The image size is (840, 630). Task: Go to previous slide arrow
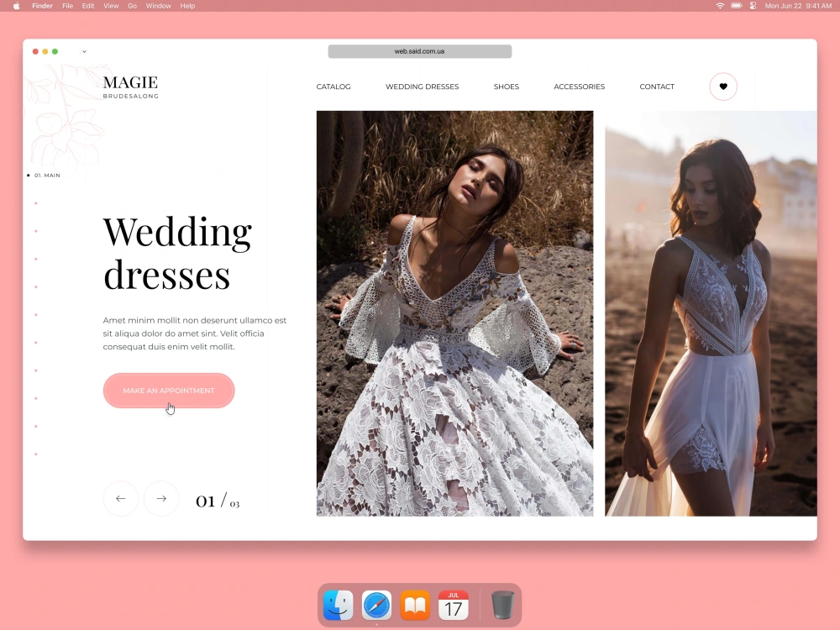(x=120, y=498)
